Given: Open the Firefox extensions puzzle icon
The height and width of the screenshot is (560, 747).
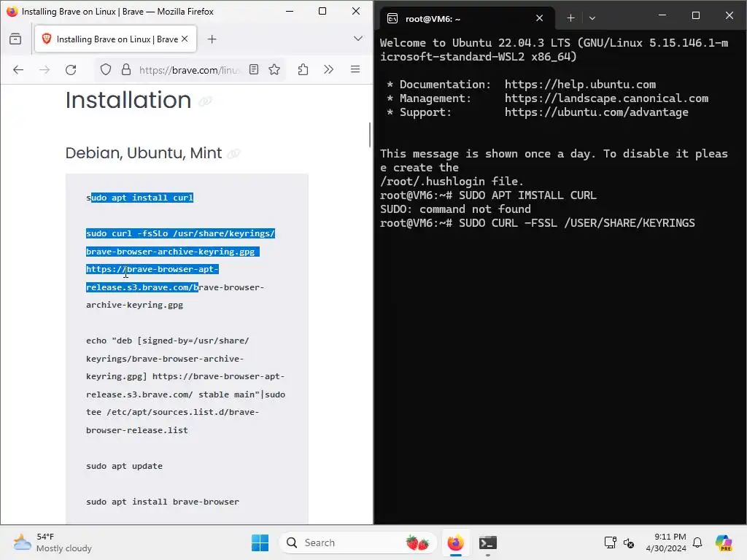Looking at the screenshot, I should (x=303, y=69).
